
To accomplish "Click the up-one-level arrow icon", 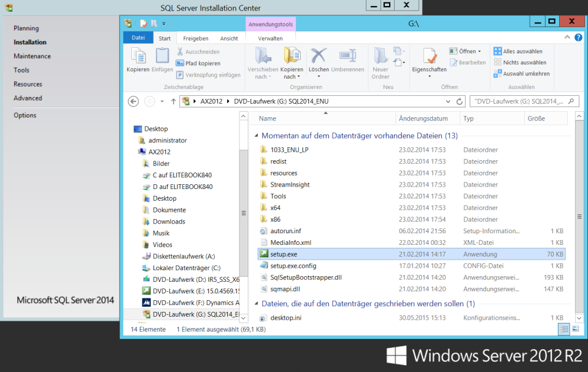I will [173, 101].
